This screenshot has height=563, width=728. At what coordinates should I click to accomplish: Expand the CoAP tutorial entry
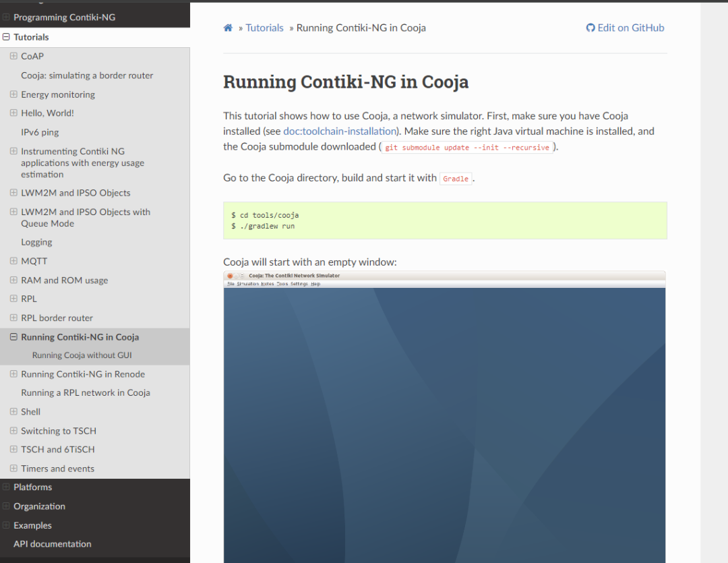pos(13,56)
